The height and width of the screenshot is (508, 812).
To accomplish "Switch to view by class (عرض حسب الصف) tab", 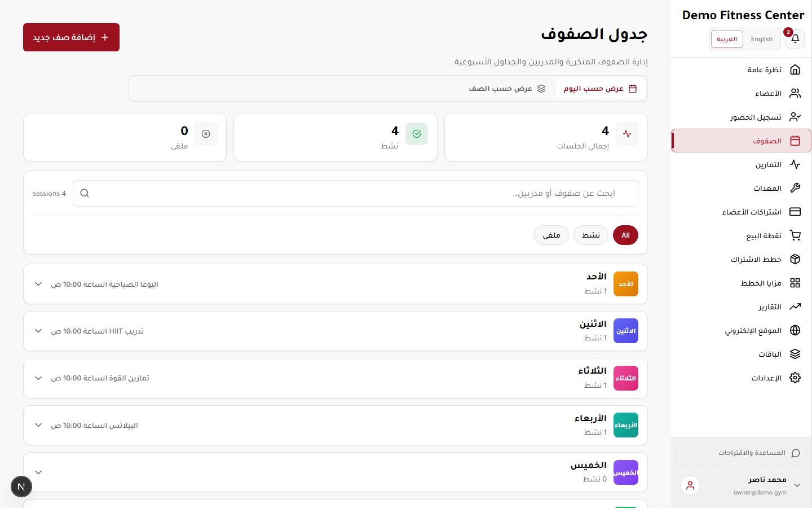I will pyautogui.click(x=507, y=89).
